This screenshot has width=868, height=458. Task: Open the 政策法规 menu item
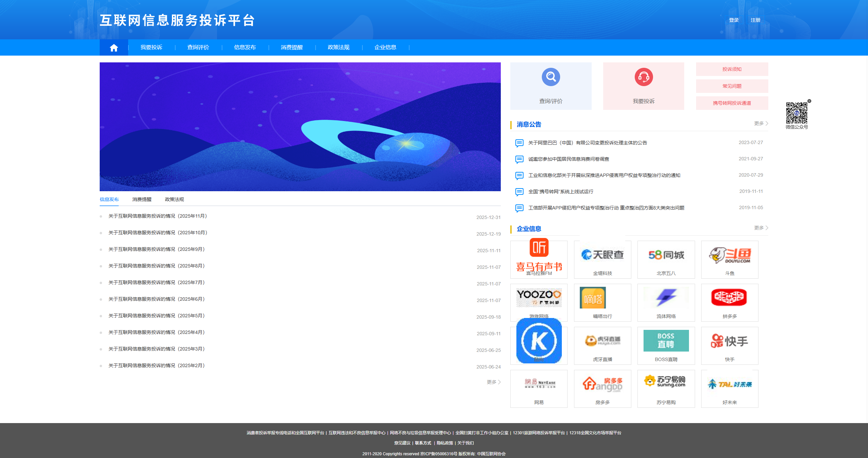tap(339, 47)
